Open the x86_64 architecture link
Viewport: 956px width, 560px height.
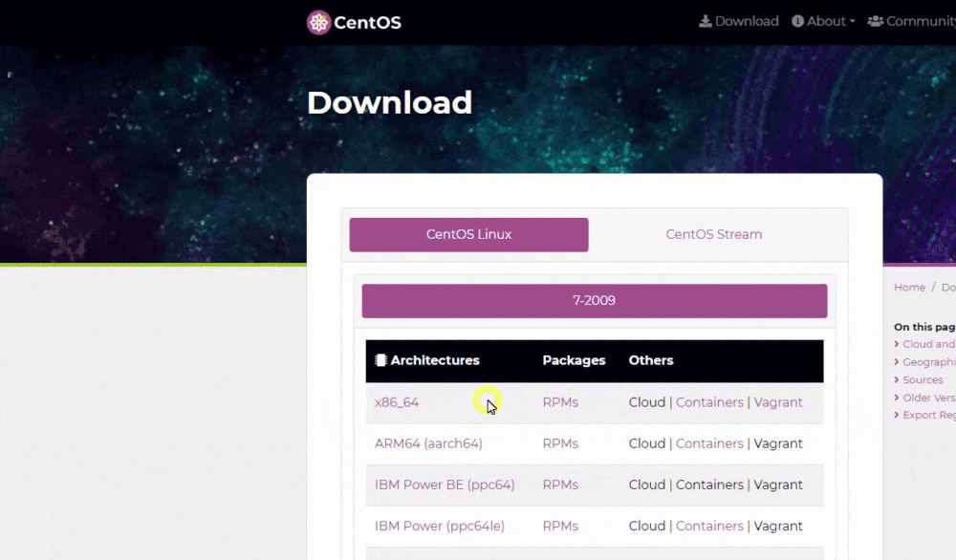coord(397,402)
